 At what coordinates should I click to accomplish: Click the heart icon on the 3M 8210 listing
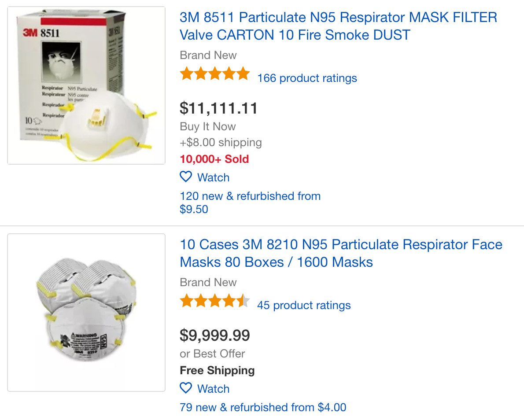[x=186, y=388]
